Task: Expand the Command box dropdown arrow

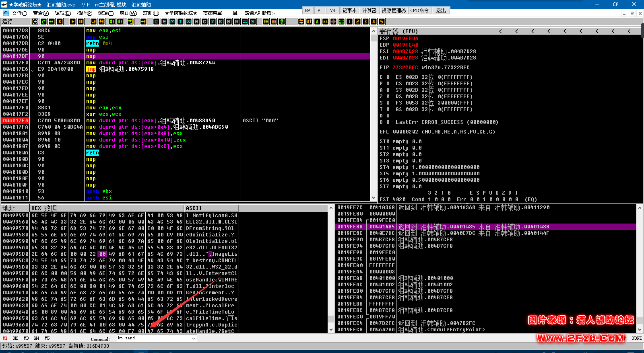Action: click(x=194, y=339)
